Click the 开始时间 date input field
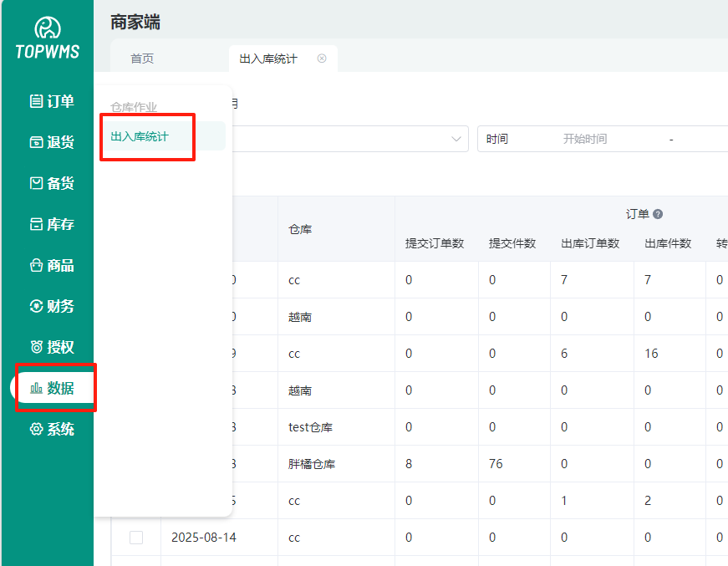The width and height of the screenshot is (728, 566). click(585, 139)
